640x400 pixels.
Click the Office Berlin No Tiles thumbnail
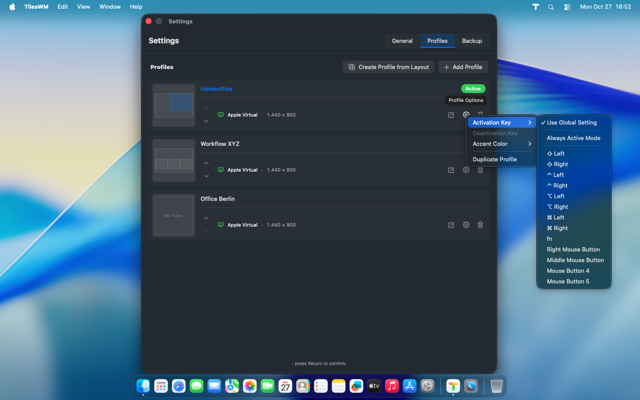click(174, 216)
